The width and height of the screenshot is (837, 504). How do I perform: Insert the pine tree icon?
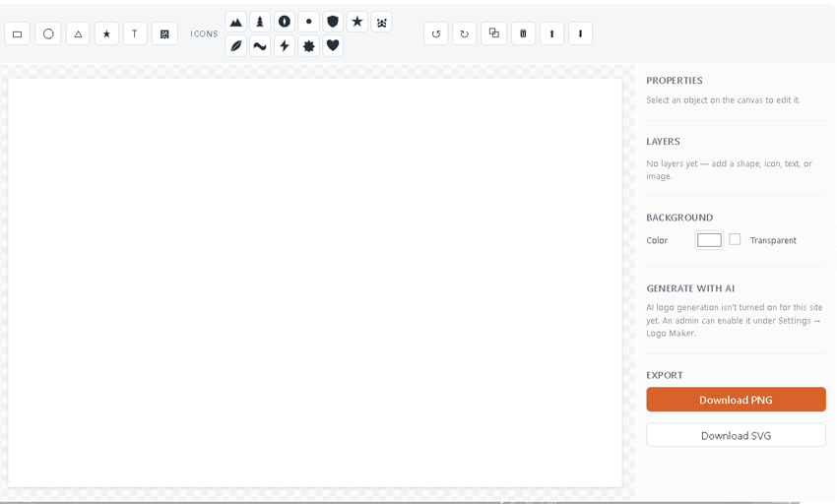260,22
